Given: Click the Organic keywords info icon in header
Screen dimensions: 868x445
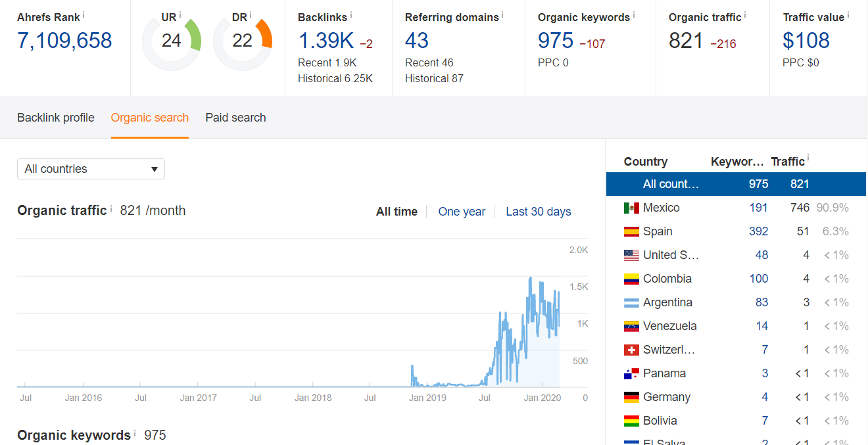Looking at the screenshot, I should coord(634,14).
